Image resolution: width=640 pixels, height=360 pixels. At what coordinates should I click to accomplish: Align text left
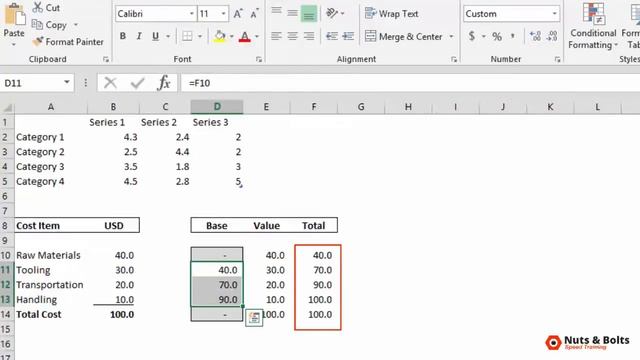276,36
